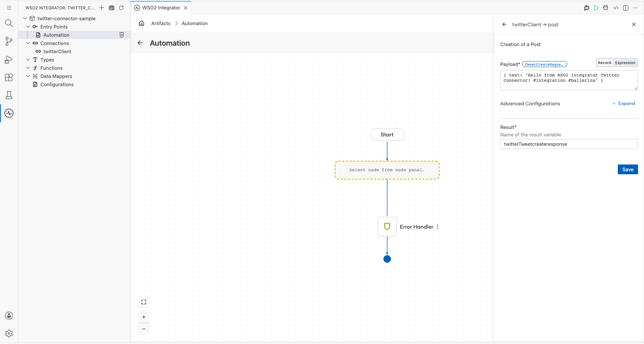
Task: Expand Advanced Configurations
Action: [623, 103]
